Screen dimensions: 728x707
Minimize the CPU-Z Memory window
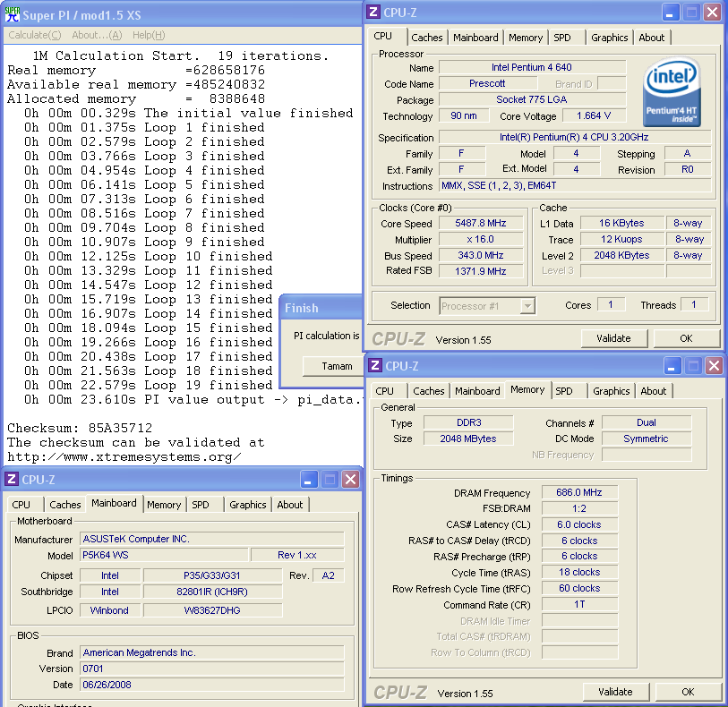click(x=672, y=366)
